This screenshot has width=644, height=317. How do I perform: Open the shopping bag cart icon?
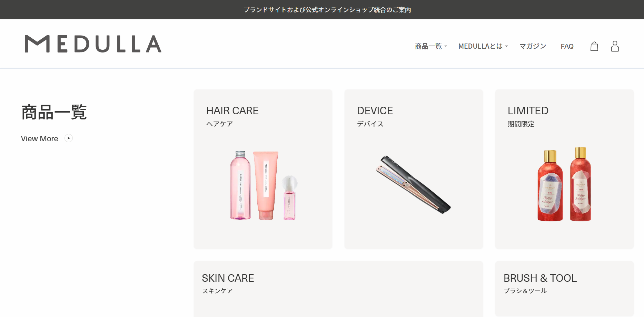594,46
